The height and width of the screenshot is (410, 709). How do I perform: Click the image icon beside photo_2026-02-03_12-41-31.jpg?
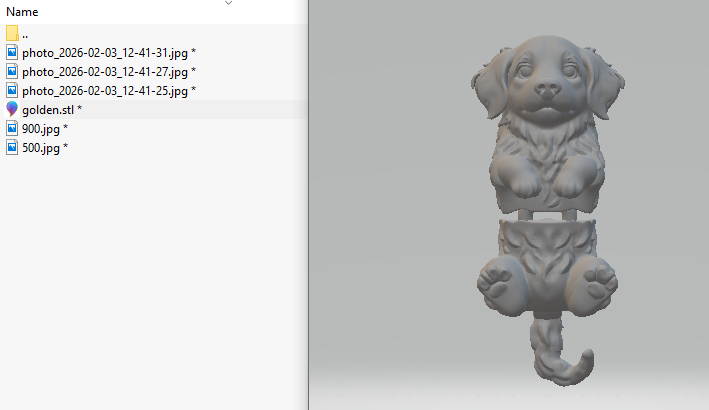pyautogui.click(x=12, y=52)
